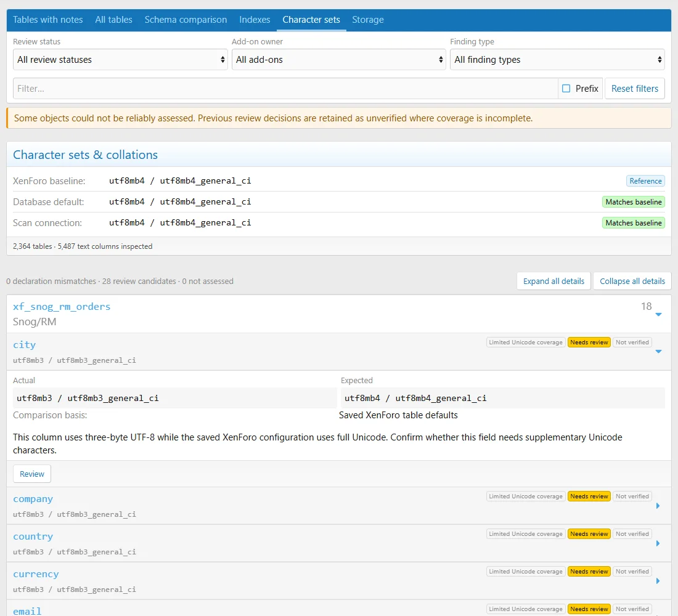Click the Reference badge on XenForo baseline
678x616 pixels.
pos(645,181)
